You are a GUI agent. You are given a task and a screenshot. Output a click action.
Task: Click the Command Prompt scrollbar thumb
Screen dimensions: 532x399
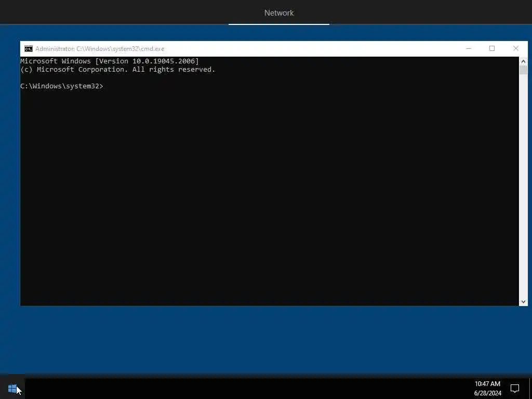(523, 70)
